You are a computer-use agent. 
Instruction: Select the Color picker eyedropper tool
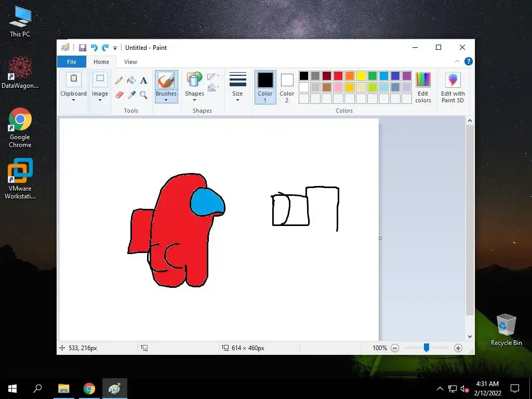131,95
